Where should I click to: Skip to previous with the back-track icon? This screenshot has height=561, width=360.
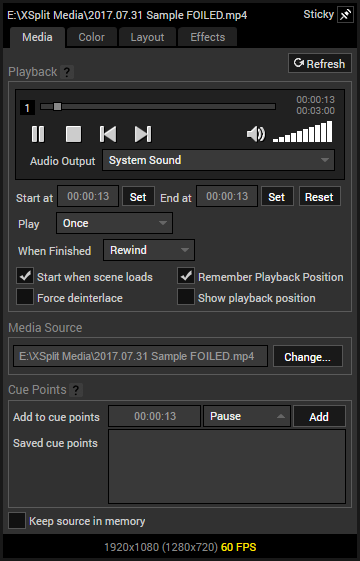tap(108, 134)
